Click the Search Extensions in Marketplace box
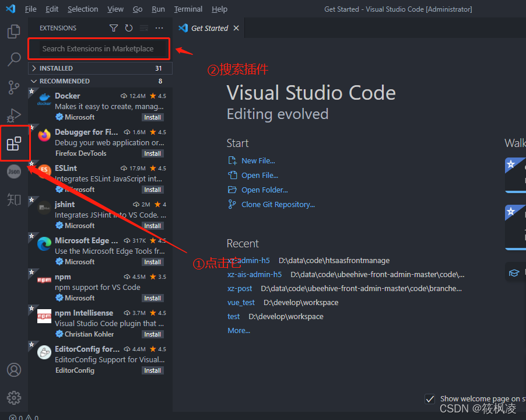Image resolution: width=526 pixels, height=420 pixels. tap(98, 49)
